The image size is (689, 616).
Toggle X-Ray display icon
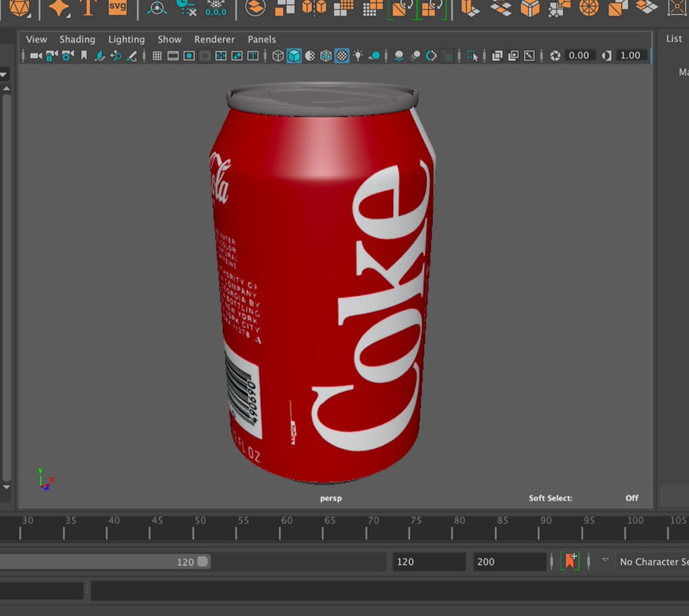coord(498,56)
